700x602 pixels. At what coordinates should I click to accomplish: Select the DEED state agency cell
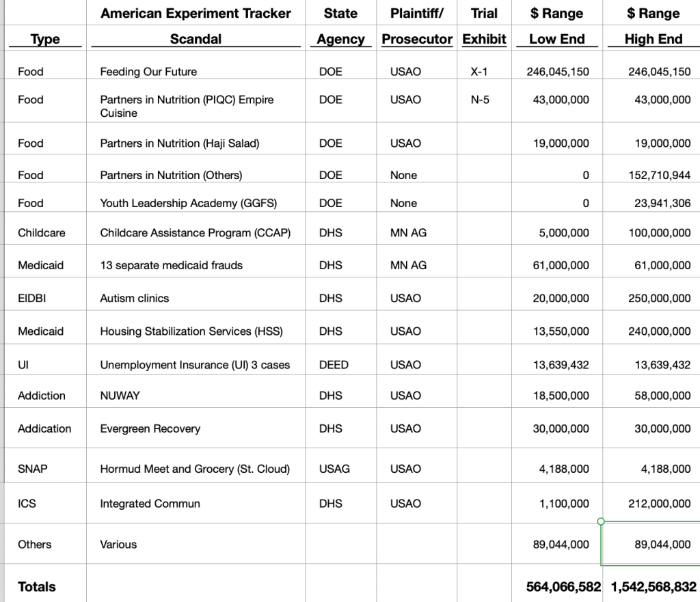tap(334, 365)
